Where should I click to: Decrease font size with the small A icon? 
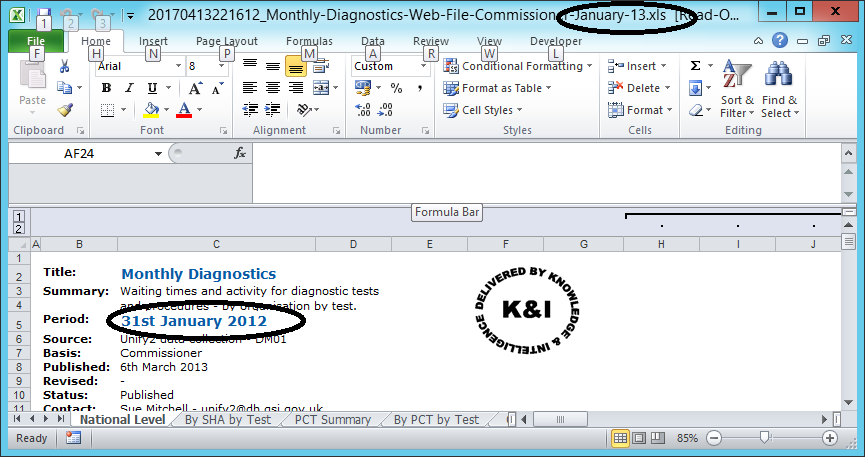click(x=217, y=88)
